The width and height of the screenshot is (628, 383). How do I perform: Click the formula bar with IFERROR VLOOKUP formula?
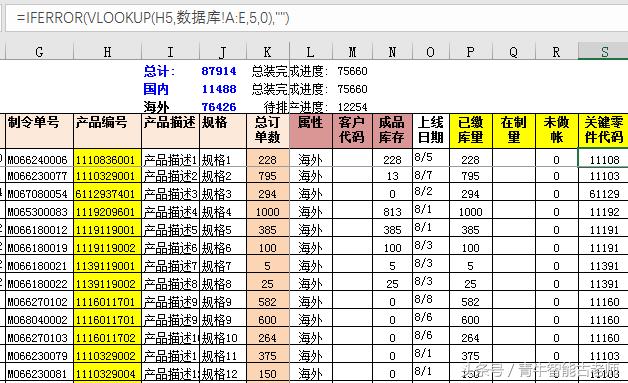coord(316,18)
